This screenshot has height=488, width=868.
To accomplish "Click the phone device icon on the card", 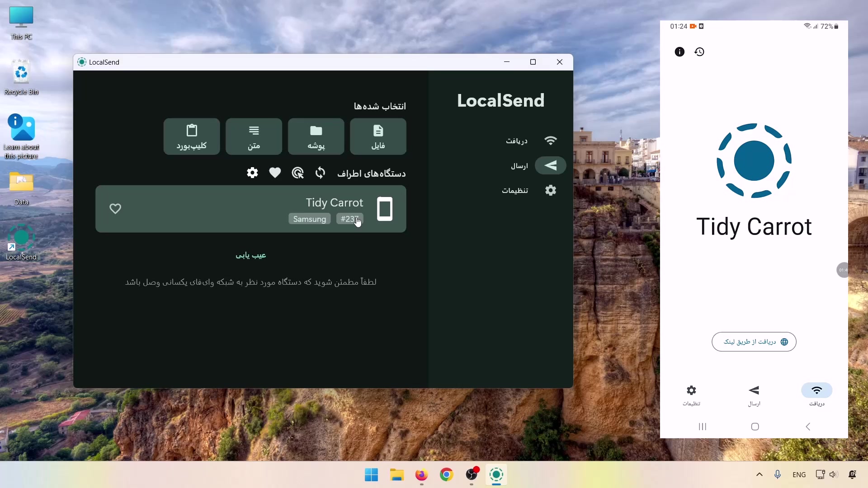I will pyautogui.click(x=385, y=209).
